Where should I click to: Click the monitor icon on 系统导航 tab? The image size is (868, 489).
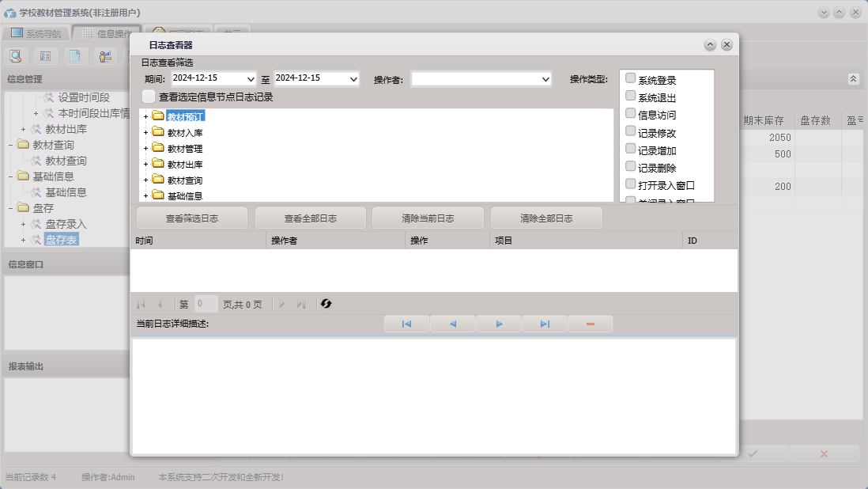pyautogui.click(x=17, y=33)
